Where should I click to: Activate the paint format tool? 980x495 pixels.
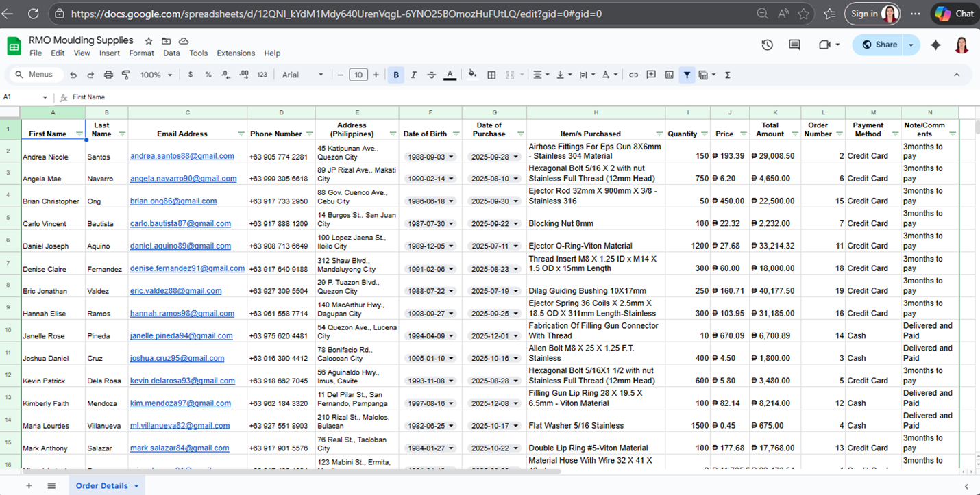pyautogui.click(x=125, y=75)
